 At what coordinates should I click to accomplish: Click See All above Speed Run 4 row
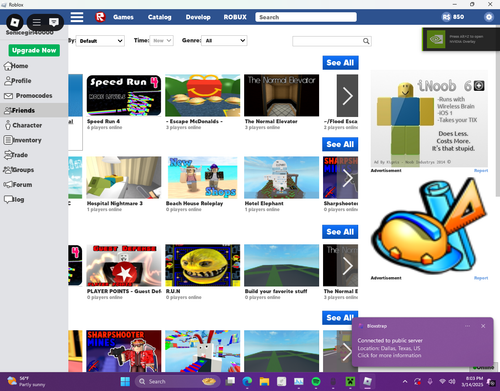340,63
